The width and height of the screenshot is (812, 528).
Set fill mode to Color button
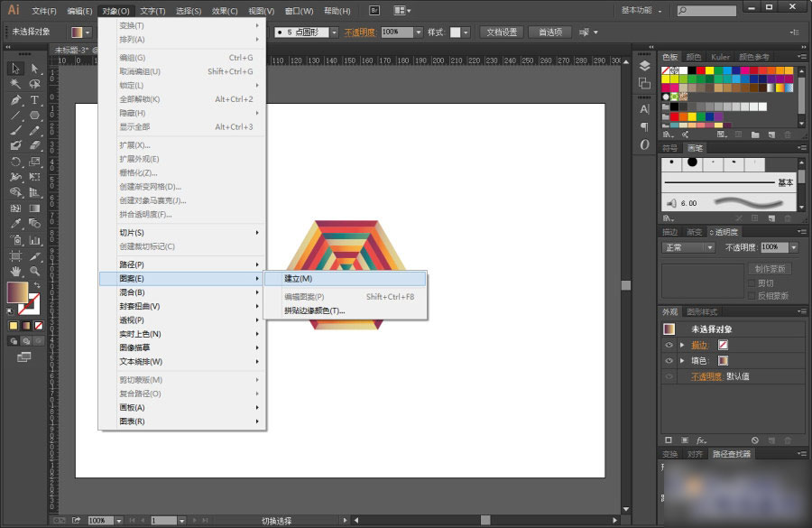pos(14,326)
